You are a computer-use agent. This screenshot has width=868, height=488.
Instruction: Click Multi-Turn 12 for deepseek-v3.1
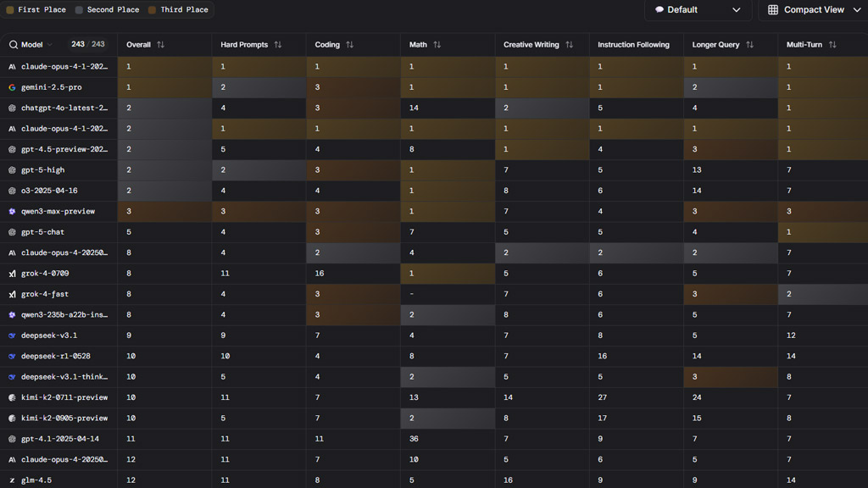[x=791, y=335]
